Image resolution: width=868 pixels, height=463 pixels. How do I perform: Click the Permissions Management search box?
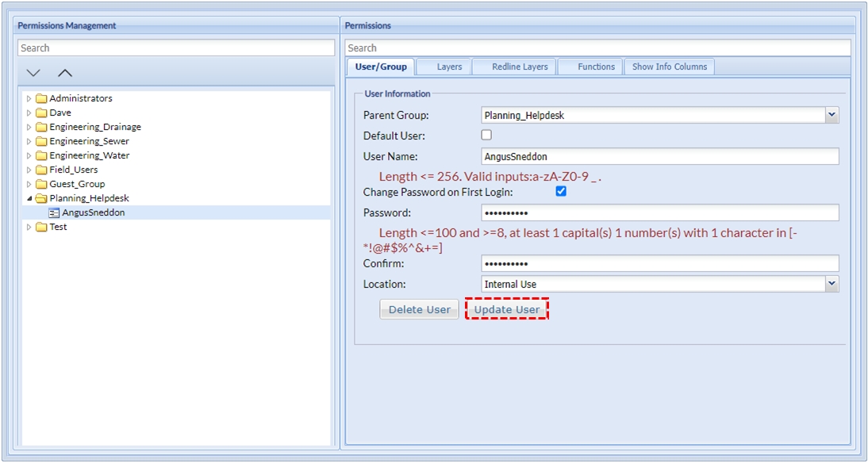176,48
